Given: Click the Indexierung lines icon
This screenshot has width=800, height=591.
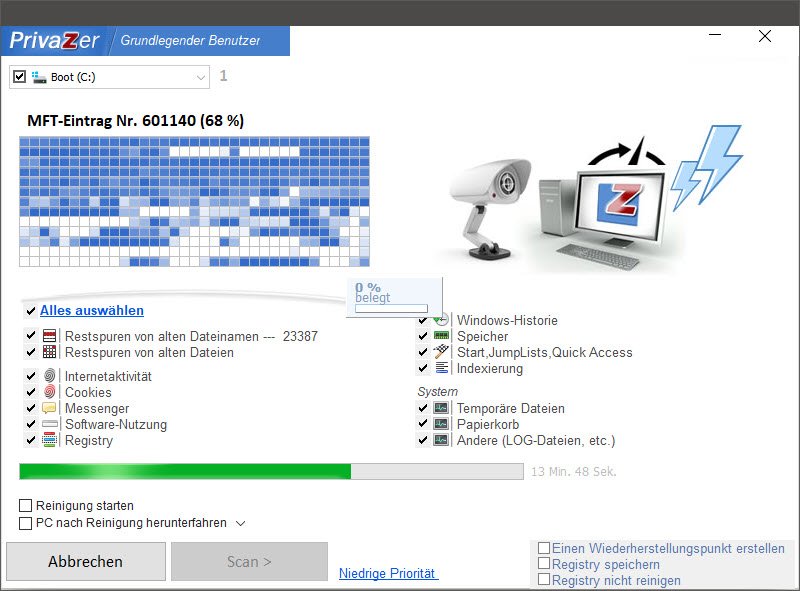Looking at the screenshot, I should pyautogui.click(x=442, y=367).
